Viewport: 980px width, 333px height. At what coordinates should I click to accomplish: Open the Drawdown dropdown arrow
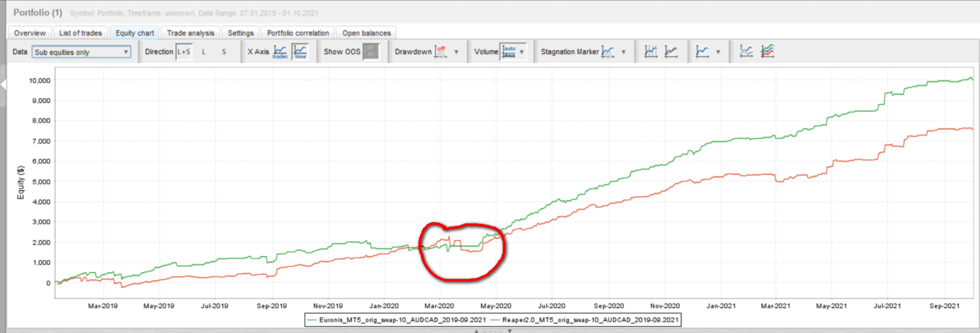tap(456, 52)
